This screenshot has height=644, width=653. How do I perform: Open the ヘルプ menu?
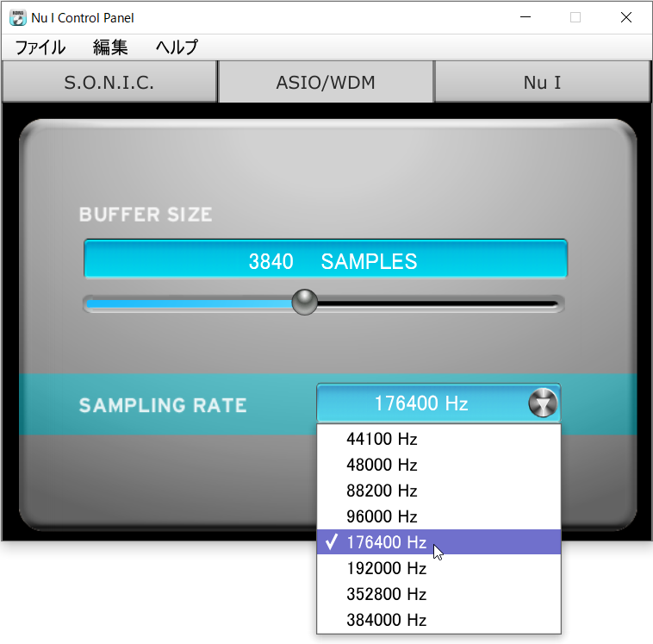pos(177,47)
